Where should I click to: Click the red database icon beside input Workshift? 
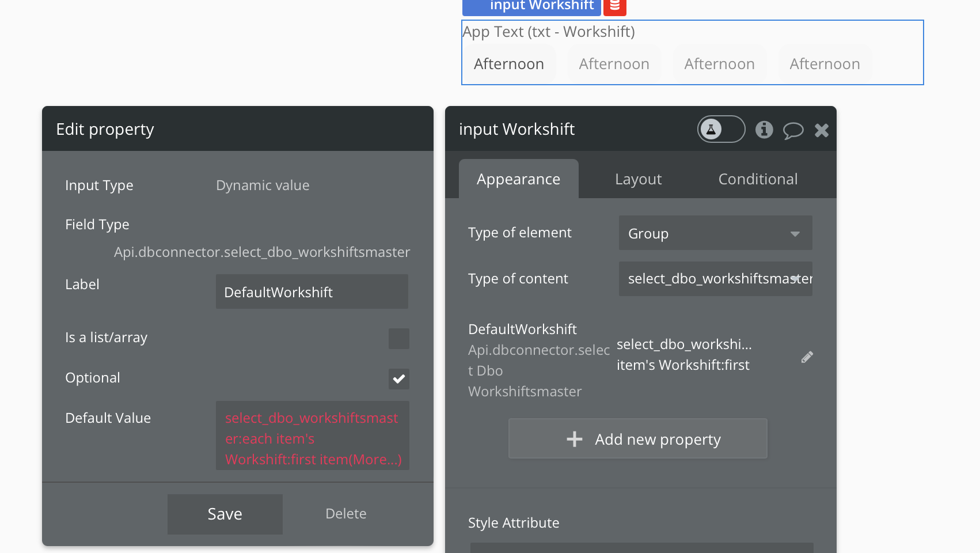[x=614, y=7]
